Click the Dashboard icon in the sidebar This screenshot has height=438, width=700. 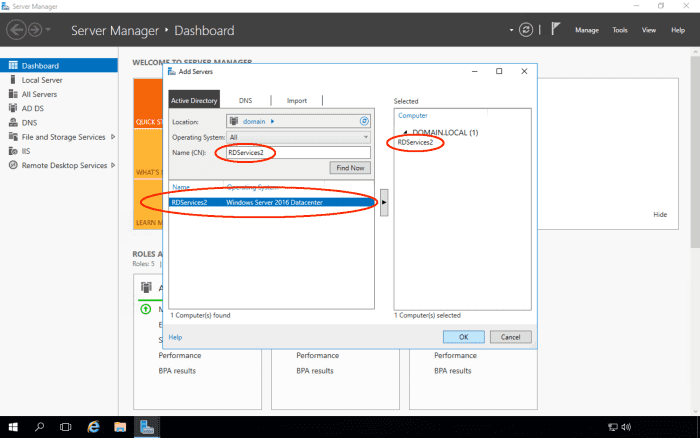tap(13, 65)
